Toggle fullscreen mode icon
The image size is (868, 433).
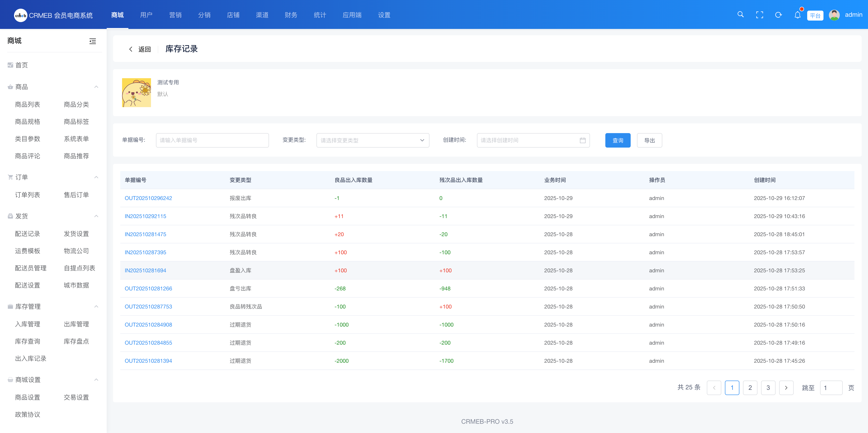(x=759, y=15)
